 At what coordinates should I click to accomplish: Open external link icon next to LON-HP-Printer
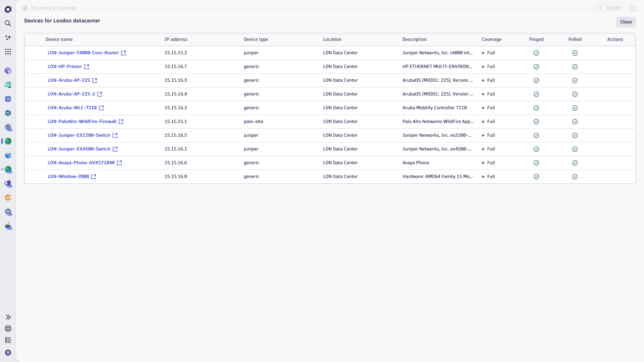(87, 67)
